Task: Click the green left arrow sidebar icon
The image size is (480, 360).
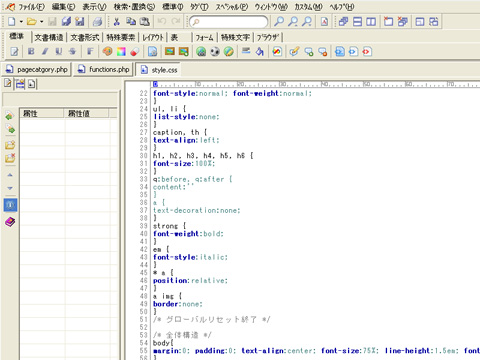Action: tap(10, 116)
